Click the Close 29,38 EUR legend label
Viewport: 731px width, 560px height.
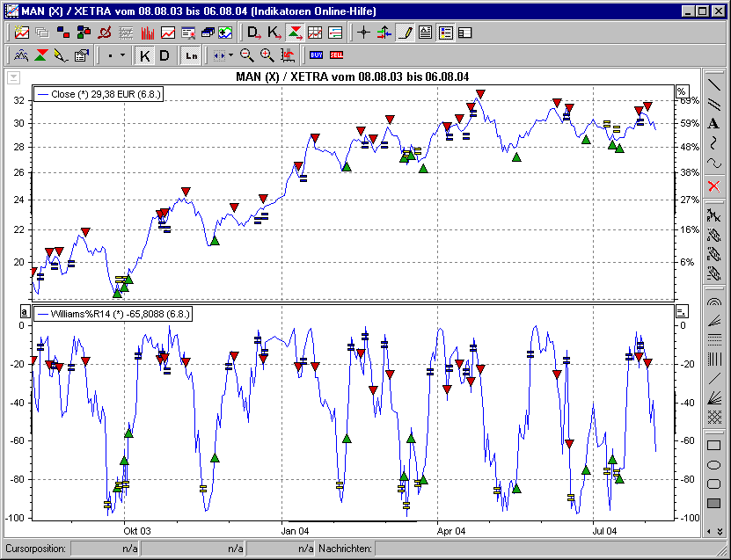tap(98, 93)
